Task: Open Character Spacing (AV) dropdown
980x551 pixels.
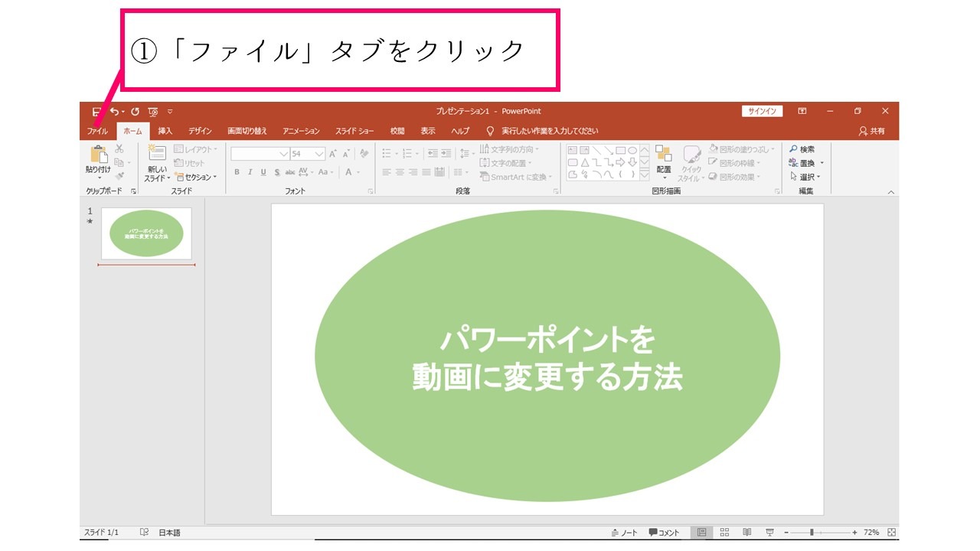Action: (305, 172)
